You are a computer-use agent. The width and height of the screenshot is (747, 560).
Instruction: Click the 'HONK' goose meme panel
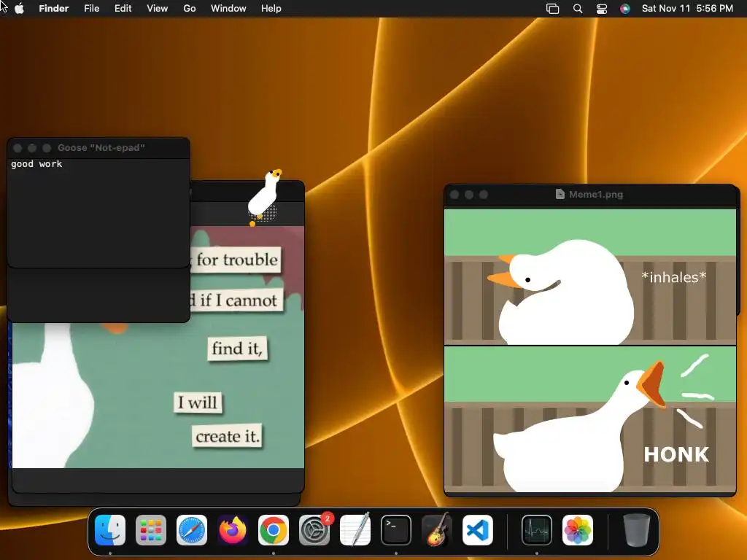pos(590,419)
